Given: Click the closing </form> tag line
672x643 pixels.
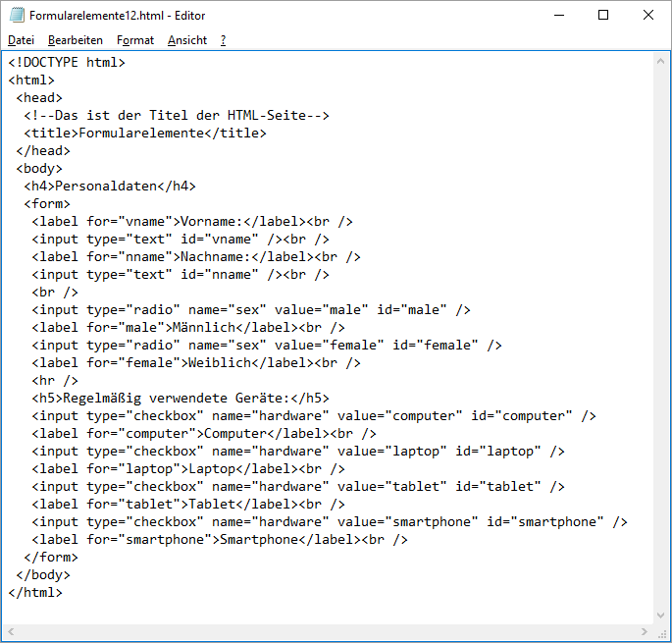Looking at the screenshot, I should pos(51,558).
